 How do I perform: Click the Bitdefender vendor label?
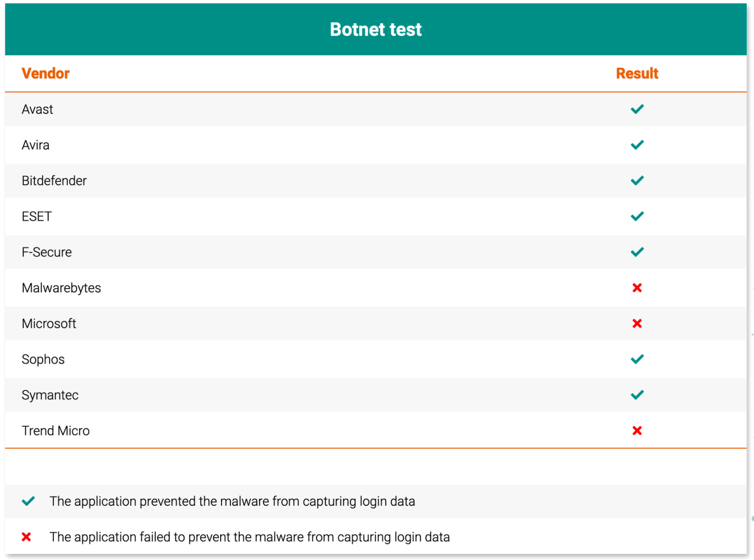[x=54, y=180]
